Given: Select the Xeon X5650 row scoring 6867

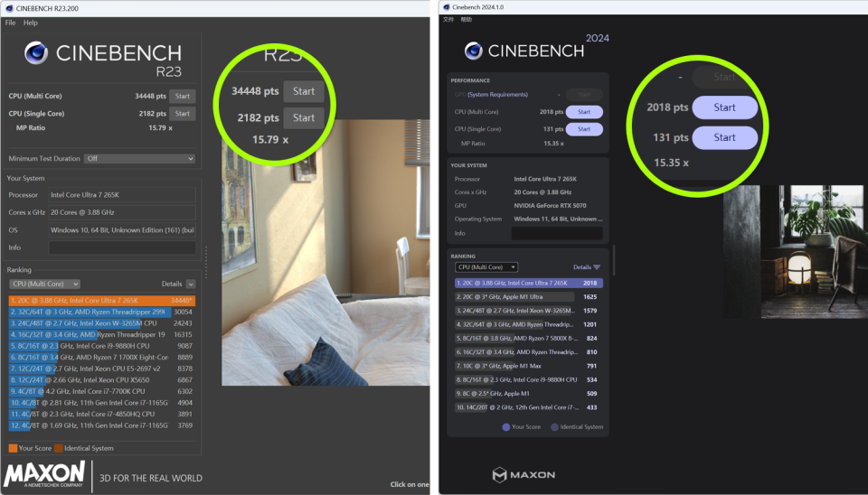Looking at the screenshot, I should [x=102, y=380].
